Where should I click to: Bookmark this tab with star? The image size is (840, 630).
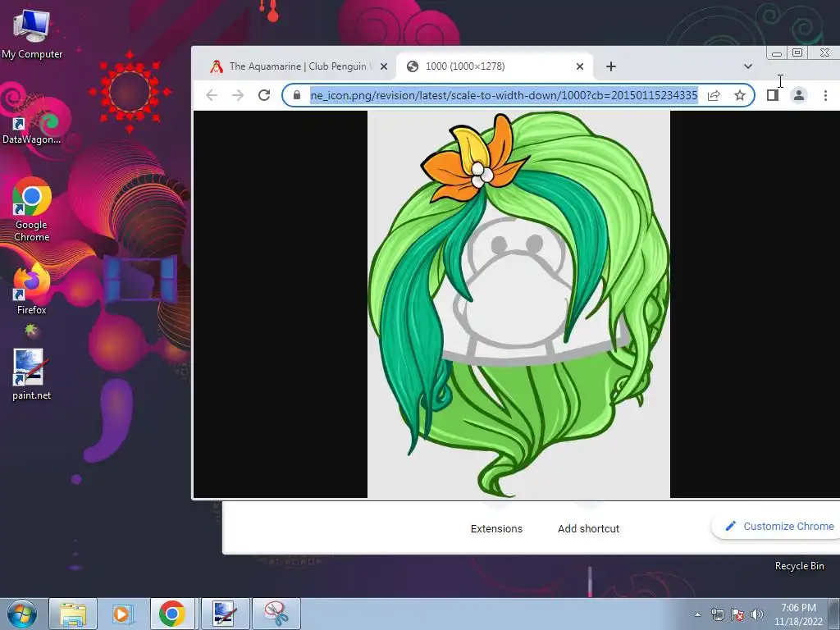(740, 95)
